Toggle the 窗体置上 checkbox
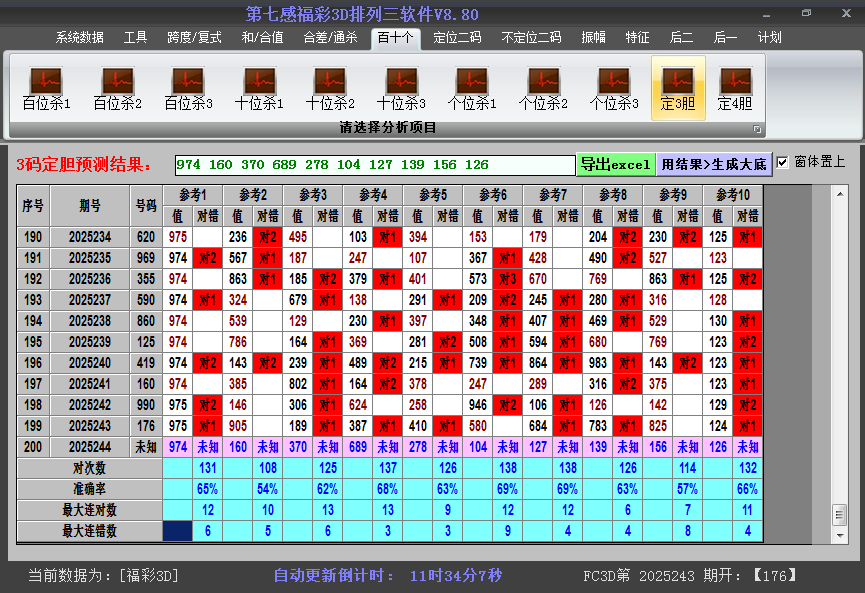The height and width of the screenshot is (593, 865). pos(783,163)
